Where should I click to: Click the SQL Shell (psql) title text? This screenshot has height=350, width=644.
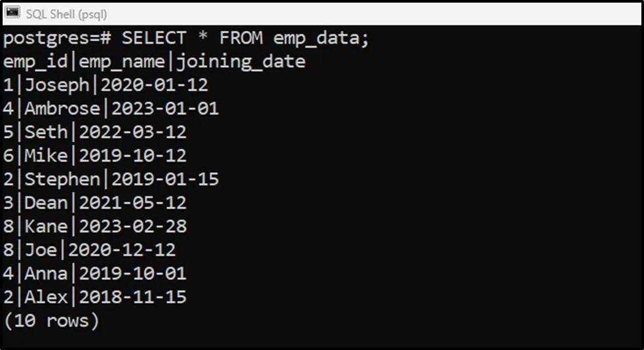pyautogui.click(x=66, y=14)
